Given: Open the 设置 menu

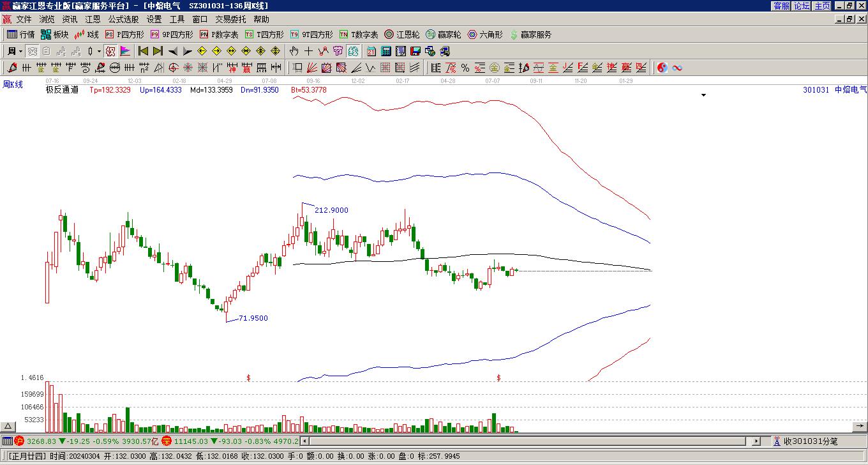Looking at the screenshot, I should [x=154, y=20].
